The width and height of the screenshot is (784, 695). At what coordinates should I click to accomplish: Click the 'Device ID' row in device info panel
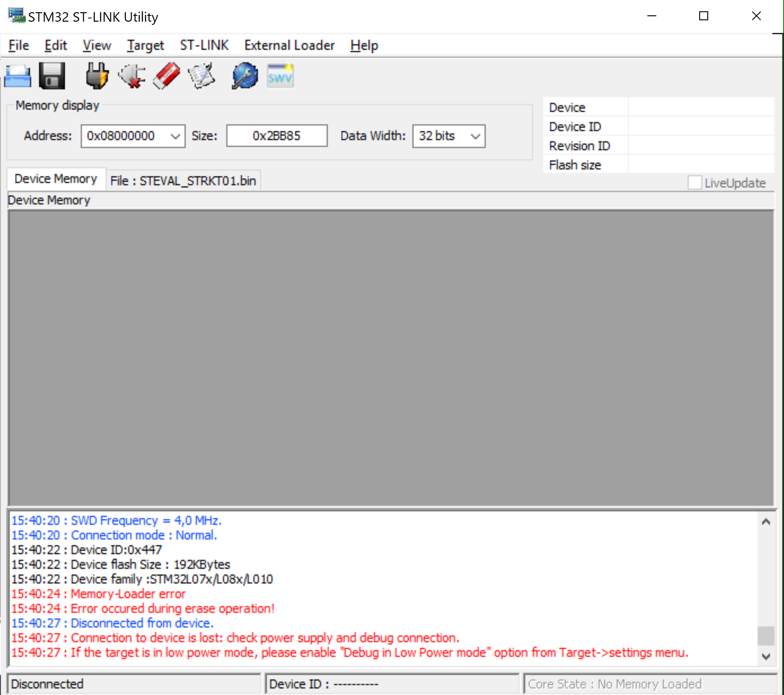[659, 127]
